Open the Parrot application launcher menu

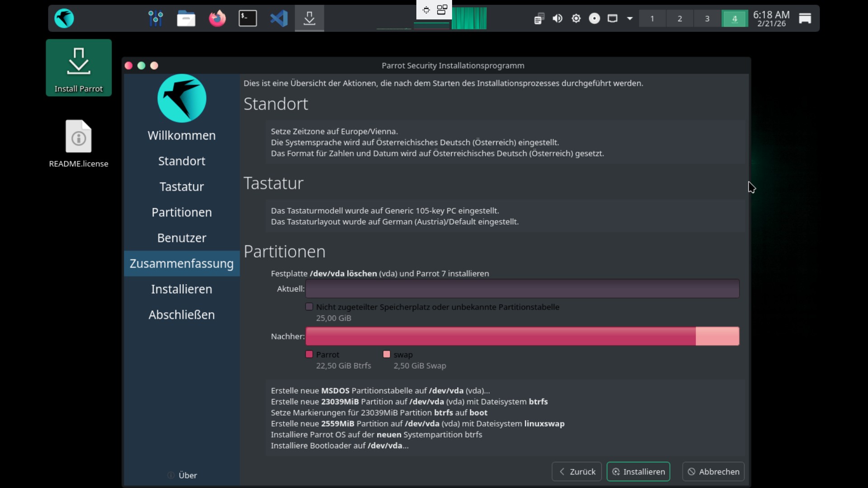point(64,19)
